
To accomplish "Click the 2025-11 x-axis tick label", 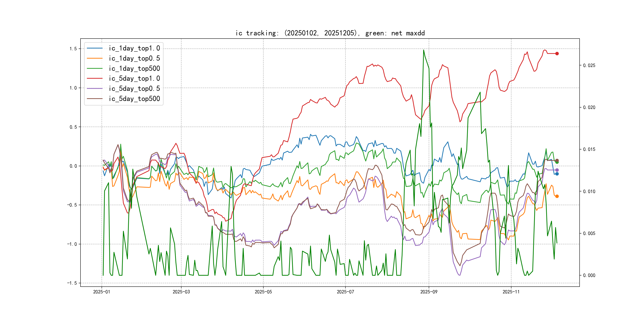I will click(511, 292).
